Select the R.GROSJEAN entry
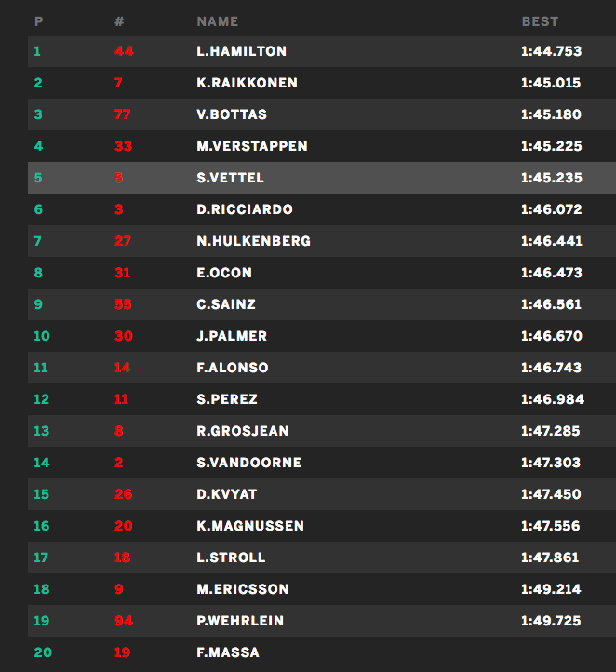 pyautogui.click(x=243, y=431)
